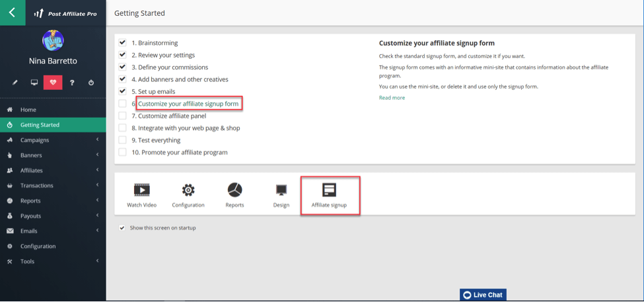644x302 pixels.
Task: Click the pencil edit icon
Action: point(15,83)
